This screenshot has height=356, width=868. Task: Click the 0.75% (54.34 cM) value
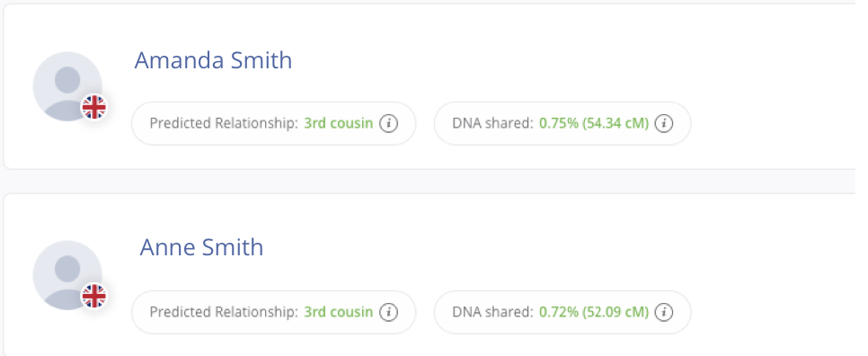594,123
